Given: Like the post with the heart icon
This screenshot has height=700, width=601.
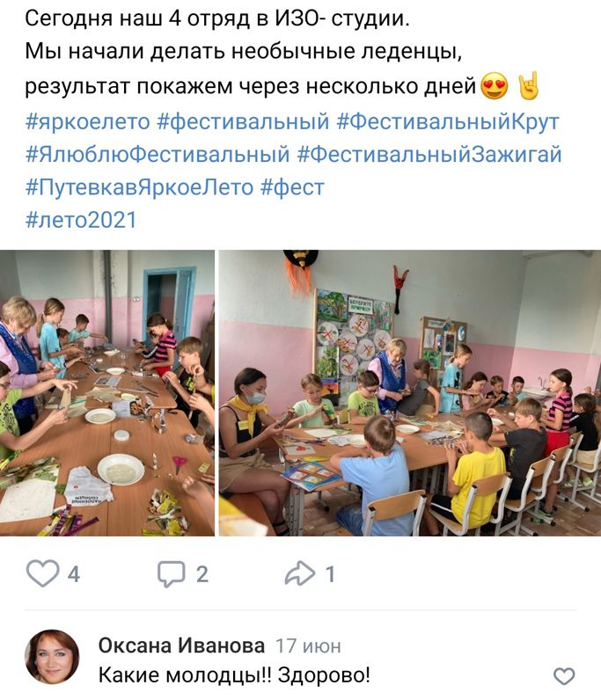Looking at the screenshot, I should pos(43,573).
